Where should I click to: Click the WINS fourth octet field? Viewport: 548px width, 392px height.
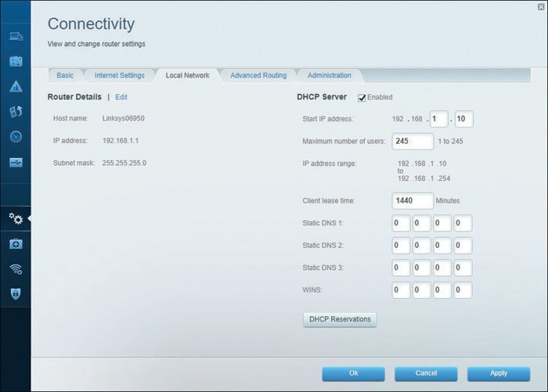(x=463, y=290)
